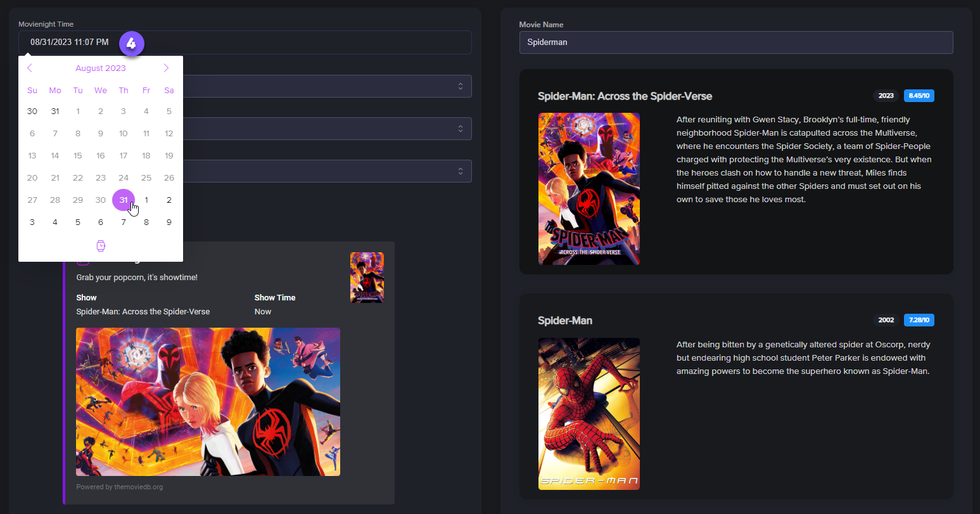
Task: Open the time picker clock icon
Action: tap(101, 246)
